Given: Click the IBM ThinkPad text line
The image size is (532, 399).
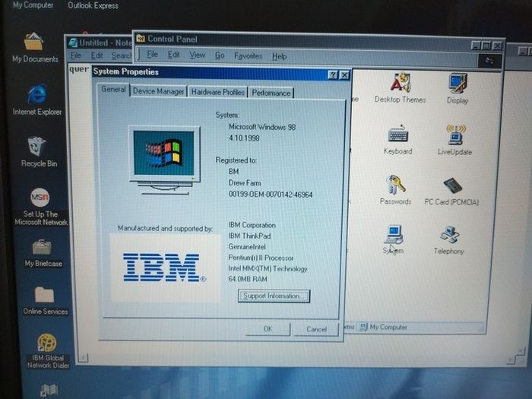Looking at the screenshot, I should coord(249,236).
